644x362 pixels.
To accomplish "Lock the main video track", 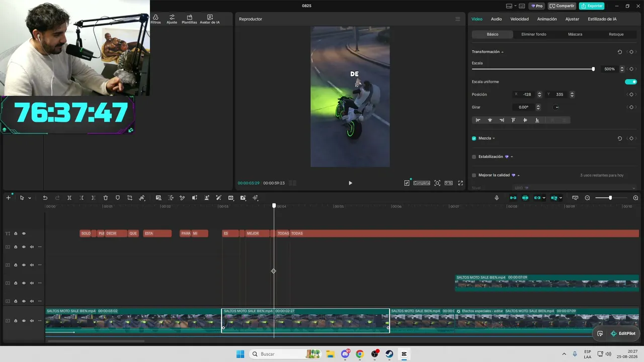I will pos(16,321).
